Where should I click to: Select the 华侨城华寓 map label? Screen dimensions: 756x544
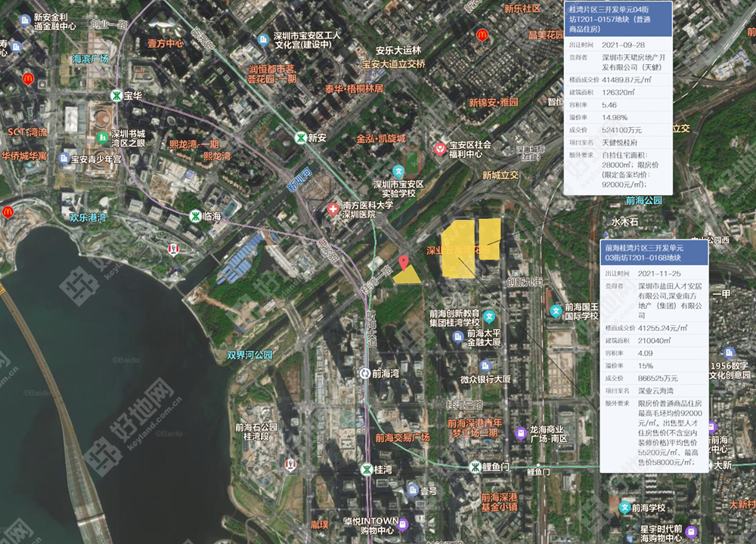pos(24,155)
